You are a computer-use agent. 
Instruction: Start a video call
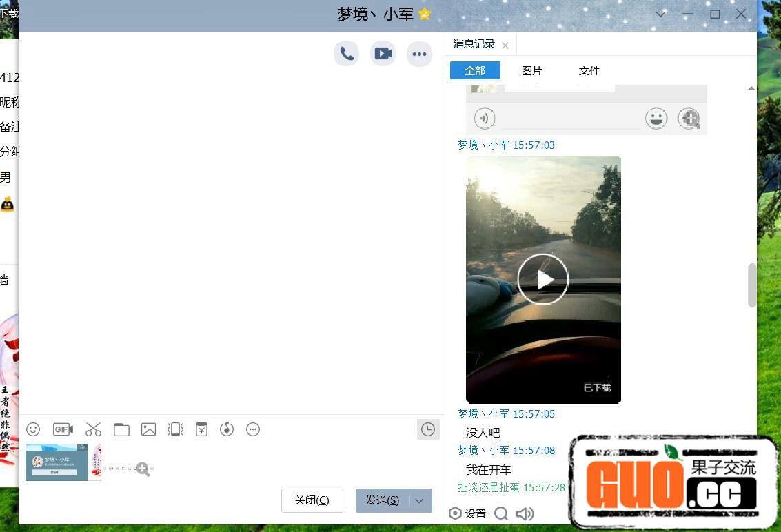coord(383,54)
